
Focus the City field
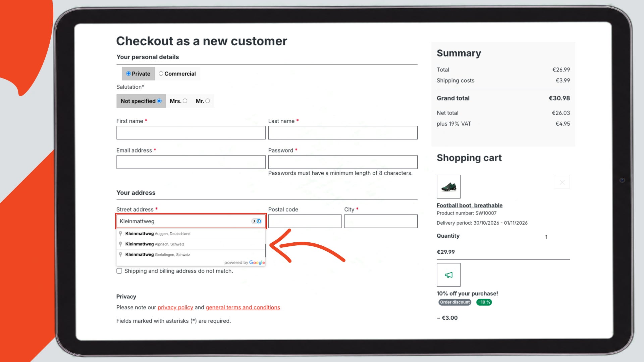(381, 221)
